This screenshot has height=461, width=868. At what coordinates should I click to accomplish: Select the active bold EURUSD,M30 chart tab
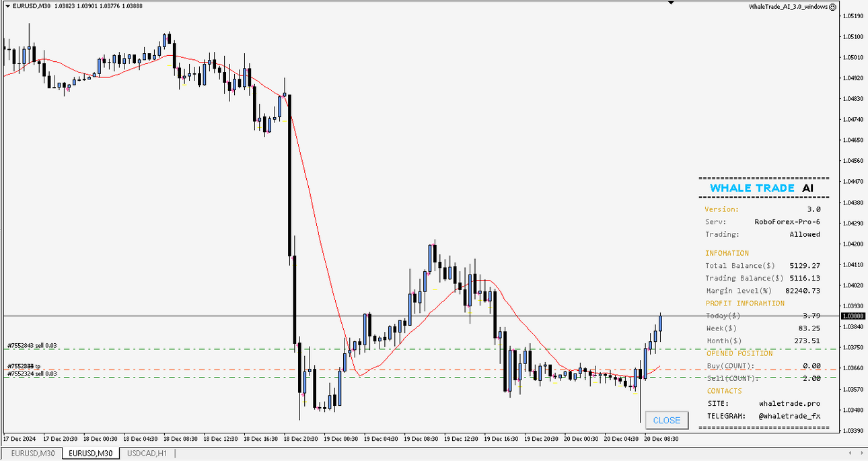point(91,454)
